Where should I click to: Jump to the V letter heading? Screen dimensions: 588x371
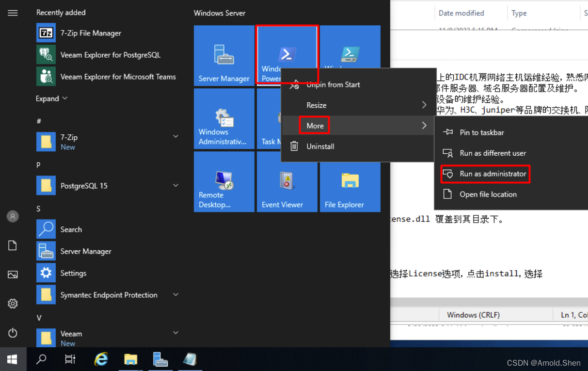[39, 318]
